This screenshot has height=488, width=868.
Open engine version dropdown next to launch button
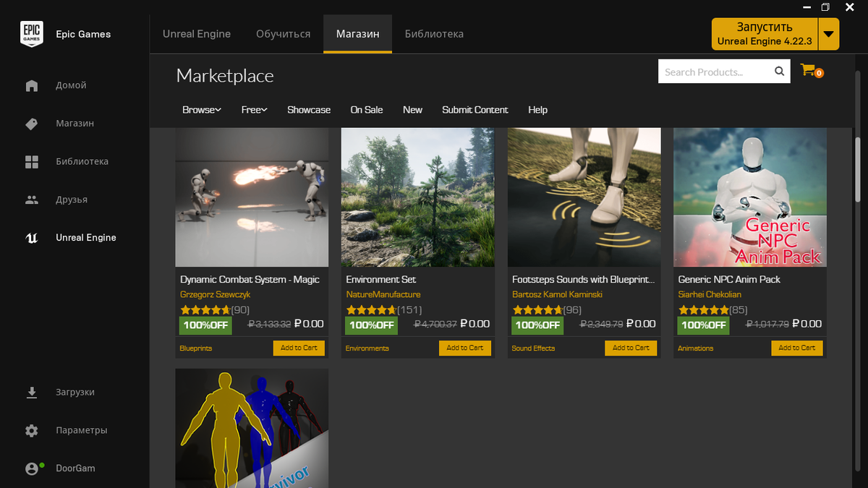(x=829, y=34)
